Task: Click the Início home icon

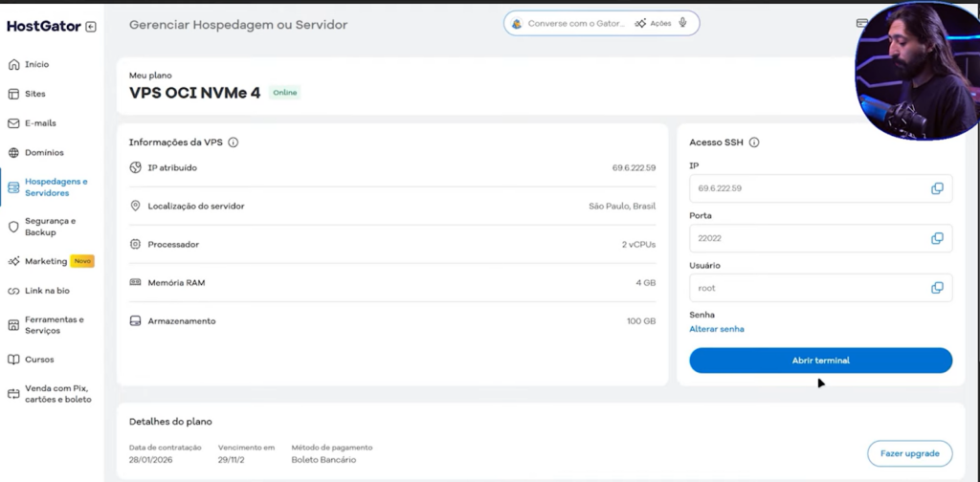Action: (13, 65)
